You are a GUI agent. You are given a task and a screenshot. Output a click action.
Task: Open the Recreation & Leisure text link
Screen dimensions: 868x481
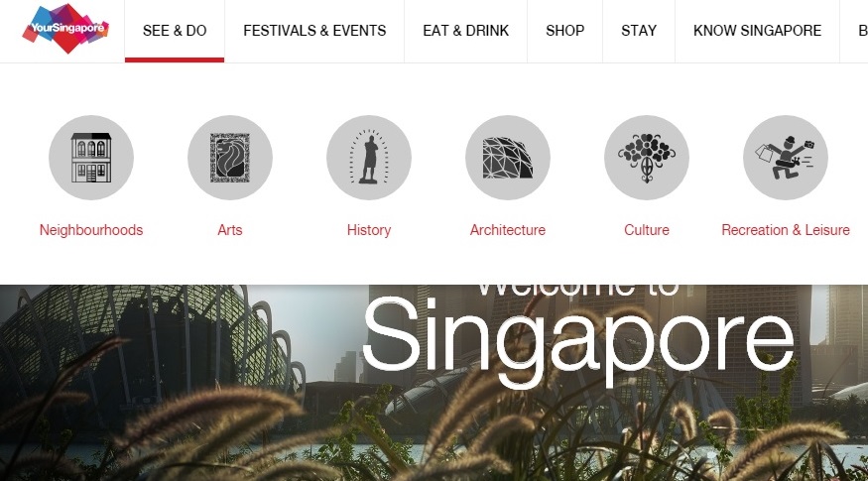coord(786,230)
